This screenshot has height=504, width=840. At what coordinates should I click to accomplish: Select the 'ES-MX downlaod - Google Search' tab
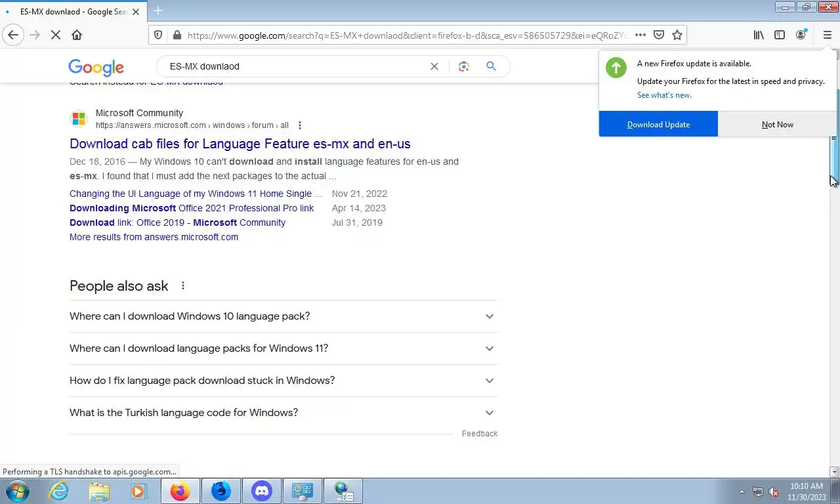[73, 11]
